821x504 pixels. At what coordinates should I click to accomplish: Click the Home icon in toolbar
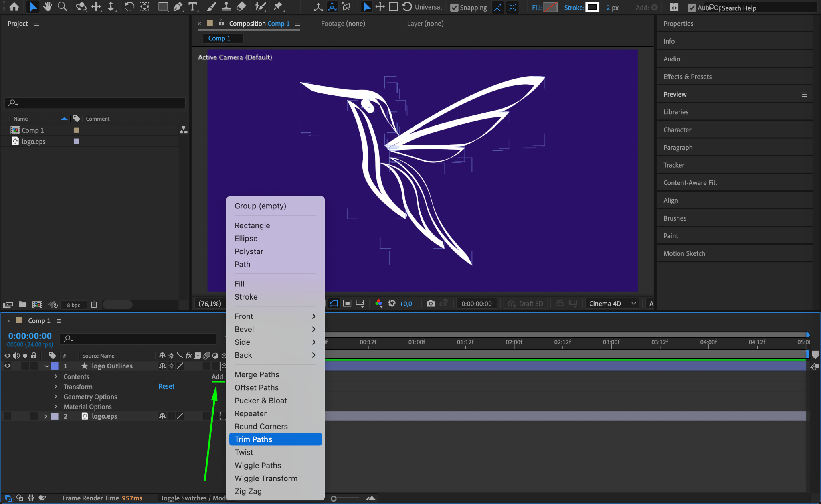pyautogui.click(x=14, y=7)
